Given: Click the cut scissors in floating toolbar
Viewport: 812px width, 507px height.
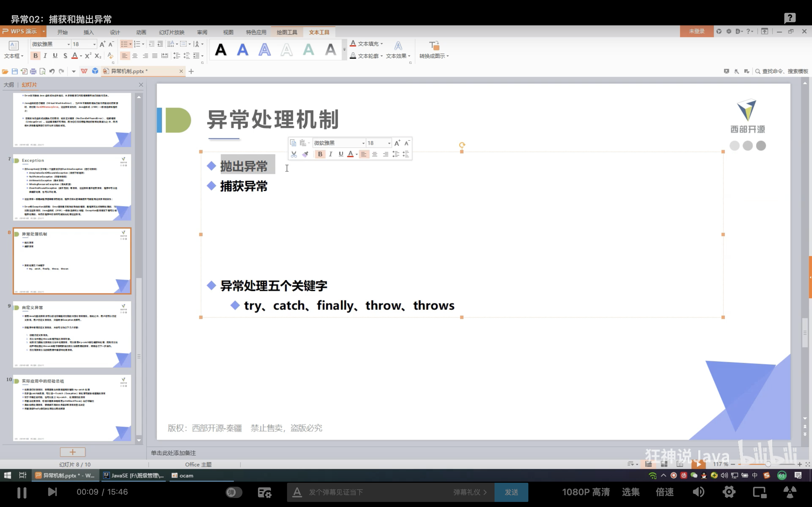Looking at the screenshot, I should pyautogui.click(x=294, y=154).
